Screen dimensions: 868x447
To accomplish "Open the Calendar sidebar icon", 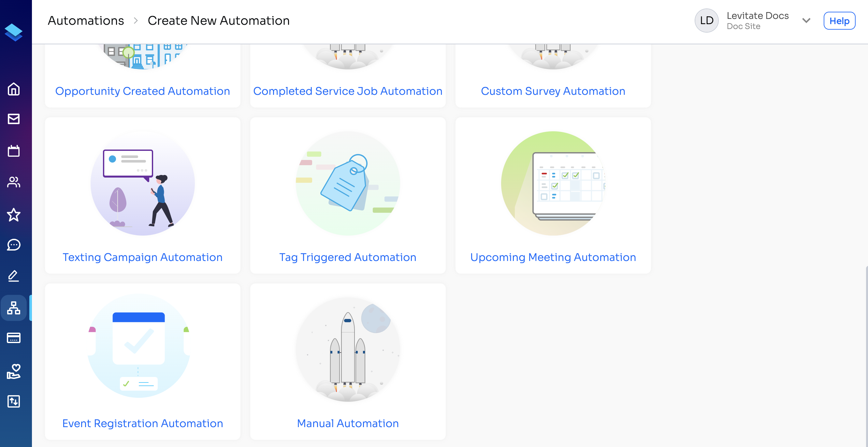I will 13,151.
